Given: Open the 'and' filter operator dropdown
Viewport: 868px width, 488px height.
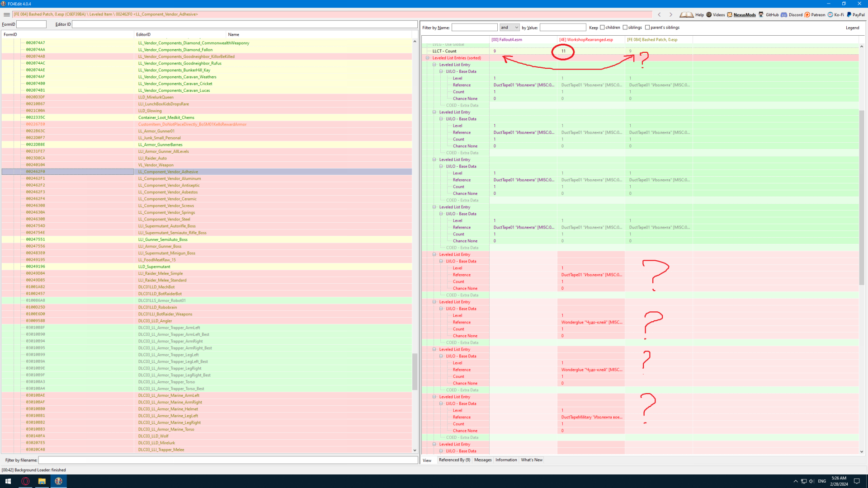Looking at the screenshot, I should point(509,28).
